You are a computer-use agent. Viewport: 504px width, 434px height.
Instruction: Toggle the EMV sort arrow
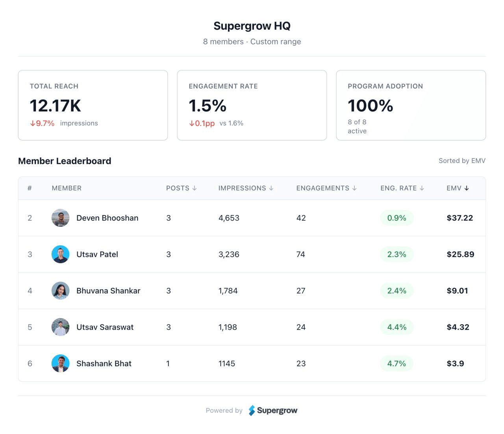tap(467, 188)
